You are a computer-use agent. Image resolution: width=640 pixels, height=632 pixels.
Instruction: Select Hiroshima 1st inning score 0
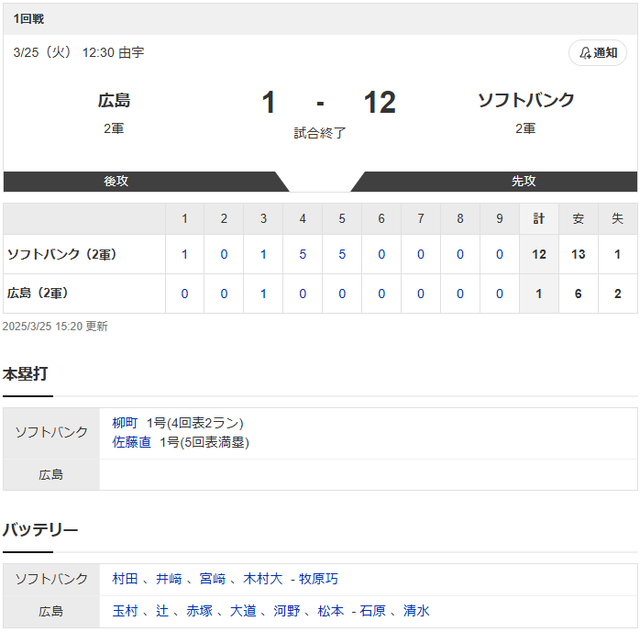click(184, 294)
